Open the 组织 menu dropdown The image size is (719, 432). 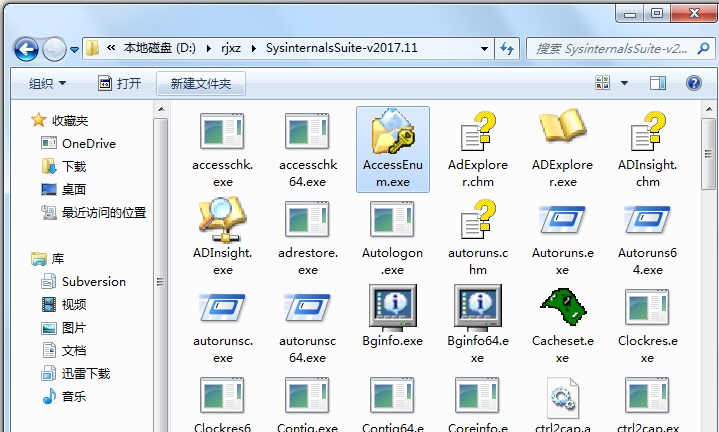coord(47,83)
